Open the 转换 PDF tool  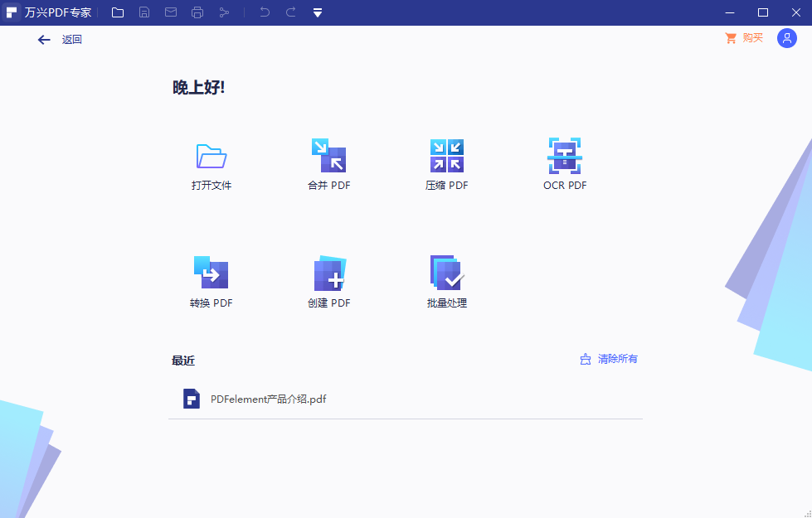click(211, 281)
